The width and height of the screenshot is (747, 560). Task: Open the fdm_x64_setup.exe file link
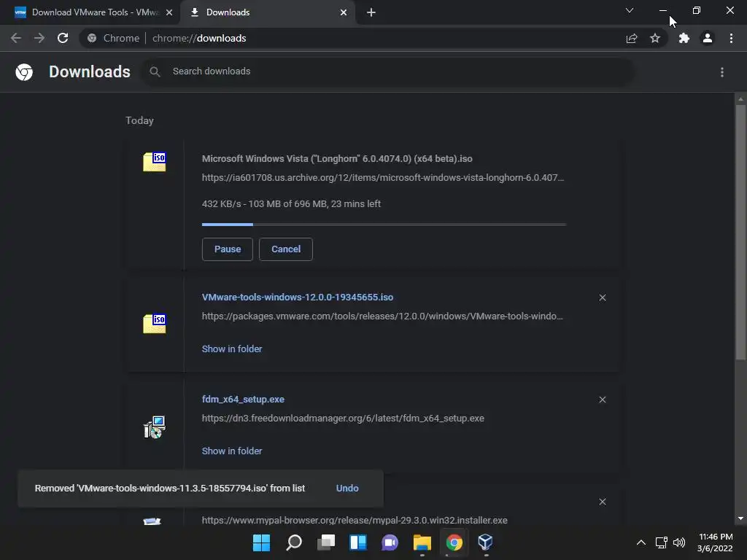[x=243, y=399]
